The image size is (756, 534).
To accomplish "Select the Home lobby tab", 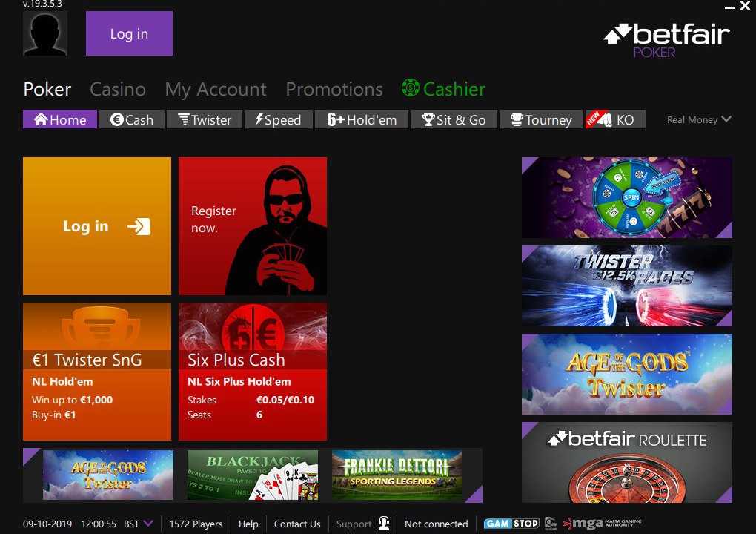I will (x=60, y=119).
